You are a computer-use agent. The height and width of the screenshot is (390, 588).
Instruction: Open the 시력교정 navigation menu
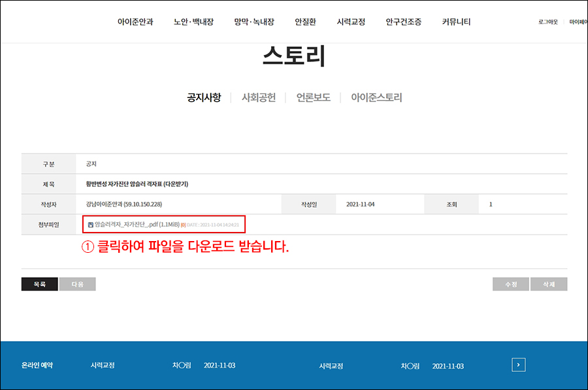tap(351, 22)
